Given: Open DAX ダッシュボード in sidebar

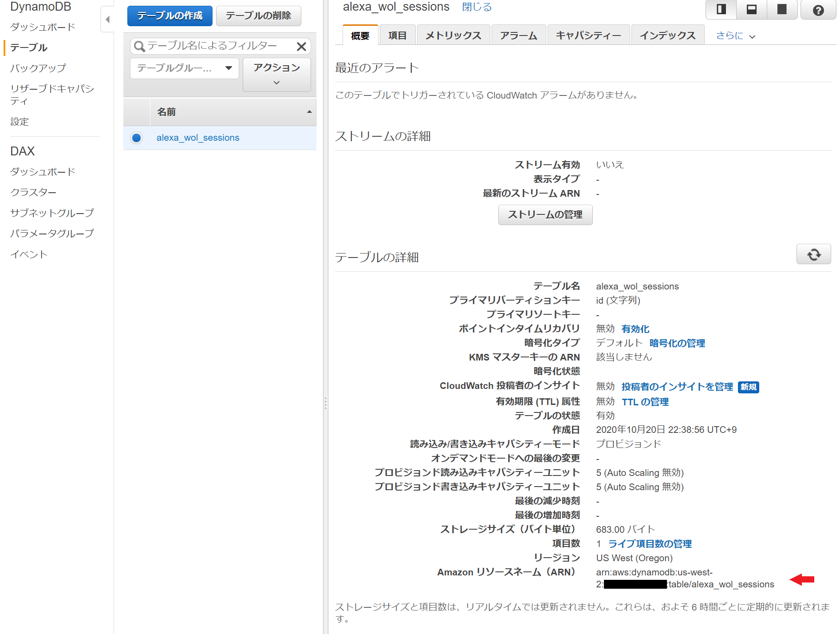Looking at the screenshot, I should click(43, 172).
